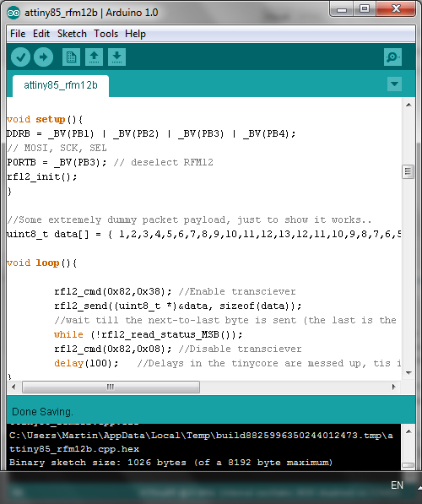Viewport: 422px width, 504px height.
Task: Click the horizontal scroll right arrow
Action: pos(394,387)
